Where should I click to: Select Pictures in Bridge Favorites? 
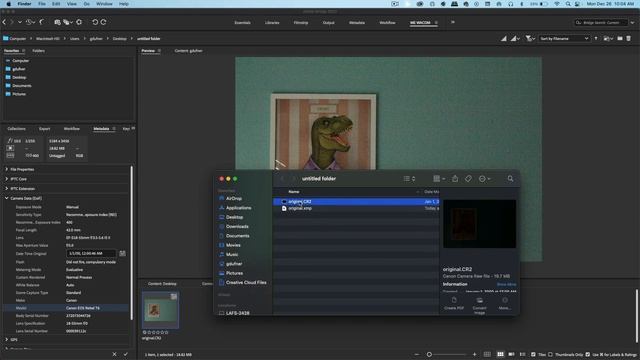coord(19,94)
